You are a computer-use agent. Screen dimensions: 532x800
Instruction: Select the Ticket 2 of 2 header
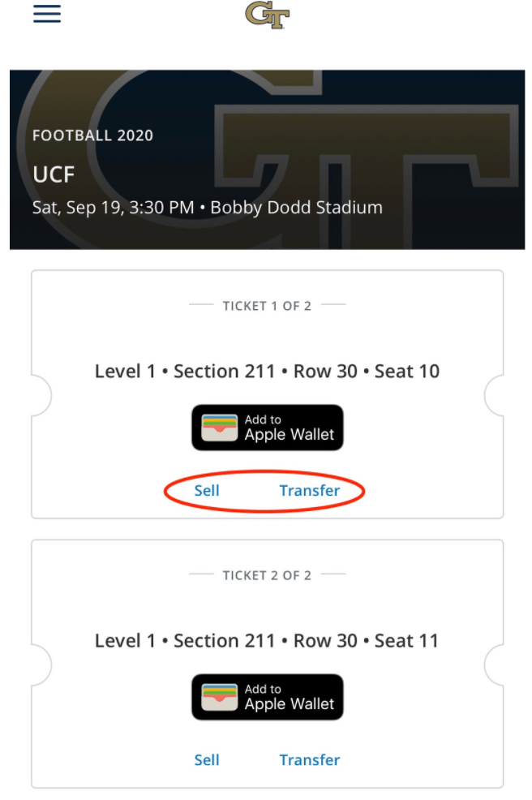click(267, 575)
